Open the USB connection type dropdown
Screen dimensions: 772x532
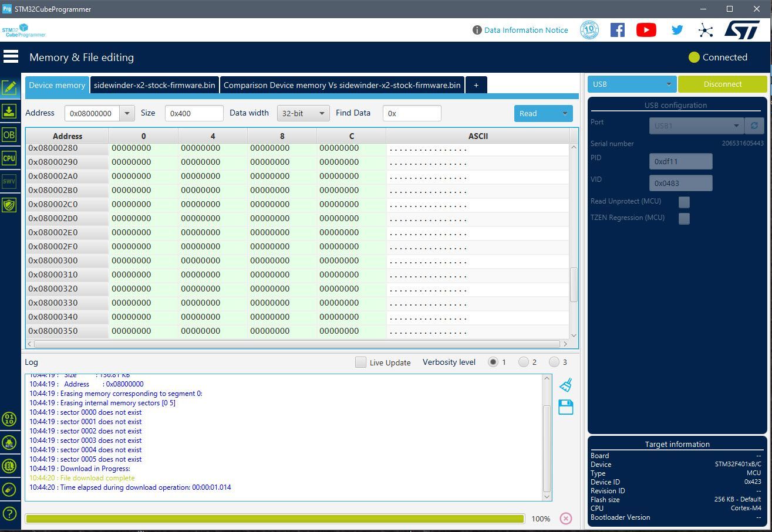pos(632,84)
